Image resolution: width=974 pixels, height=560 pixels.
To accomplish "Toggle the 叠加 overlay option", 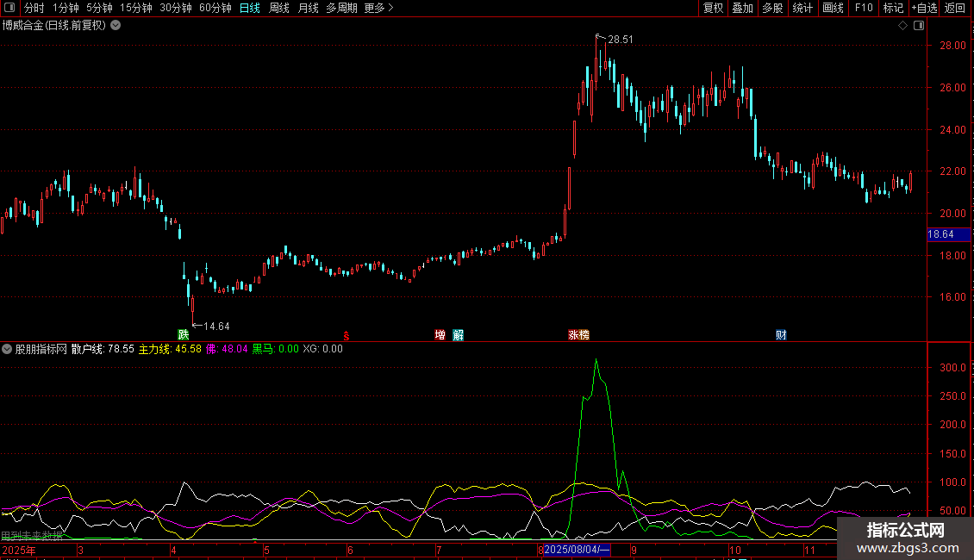I will (742, 8).
